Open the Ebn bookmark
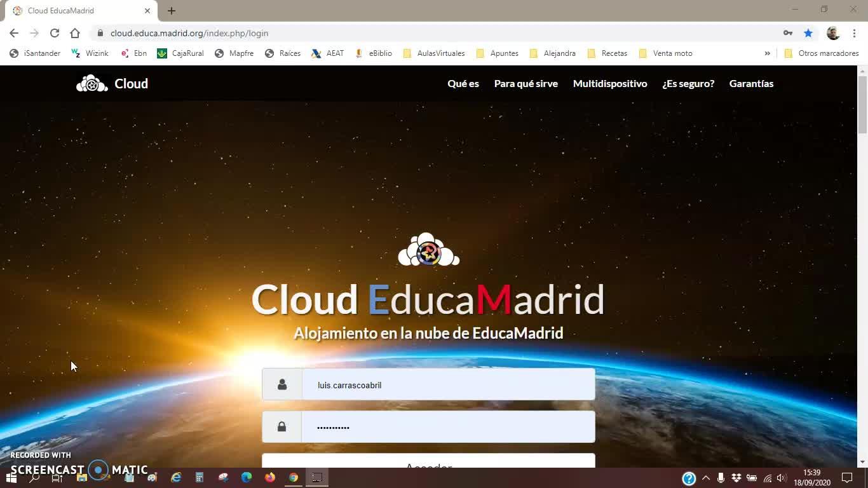 [133, 53]
